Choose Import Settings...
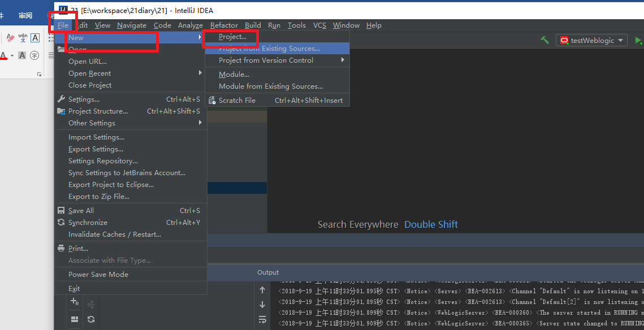The width and height of the screenshot is (644, 330). click(x=131, y=137)
